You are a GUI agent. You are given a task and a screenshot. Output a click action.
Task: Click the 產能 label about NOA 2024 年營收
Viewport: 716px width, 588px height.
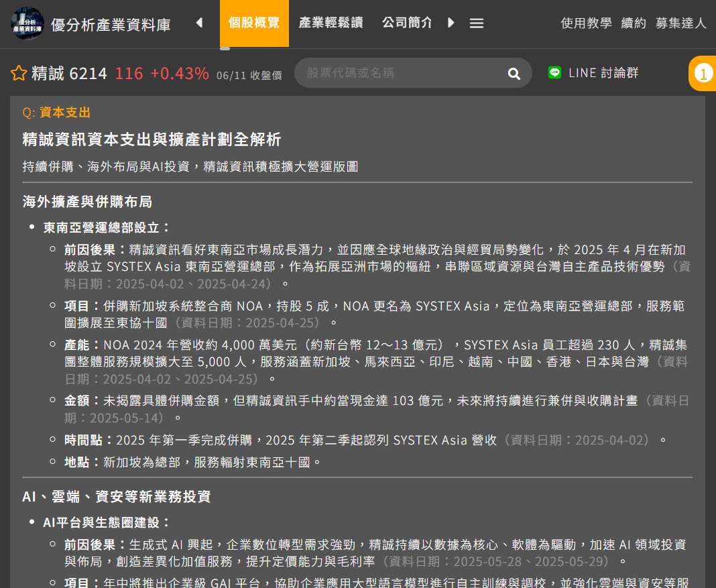[84, 345]
